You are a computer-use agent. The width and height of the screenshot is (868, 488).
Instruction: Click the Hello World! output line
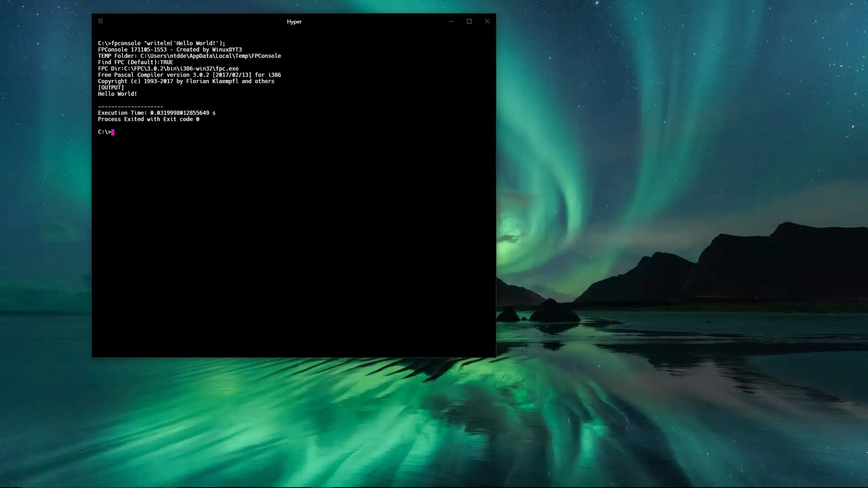click(x=118, y=94)
